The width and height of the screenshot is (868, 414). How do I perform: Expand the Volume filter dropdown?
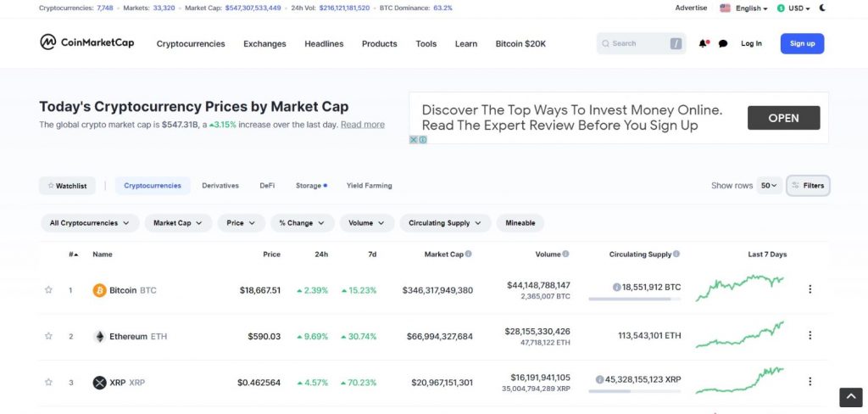point(367,223)
